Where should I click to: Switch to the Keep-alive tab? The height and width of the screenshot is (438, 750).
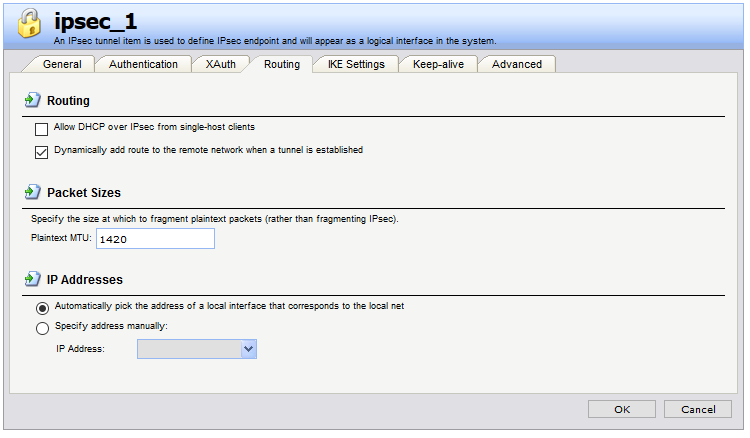pos(437,64)
